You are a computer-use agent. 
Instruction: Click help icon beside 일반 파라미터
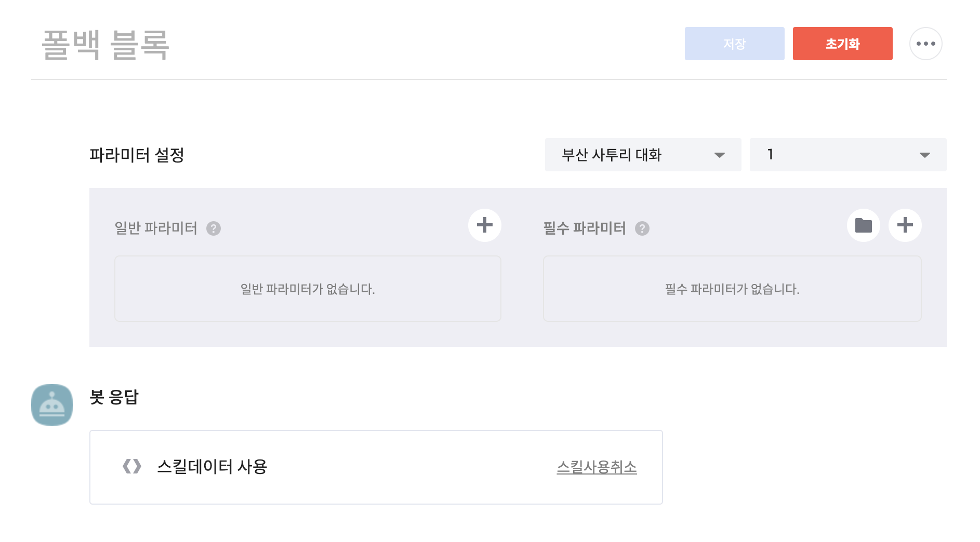pos(214,228)
